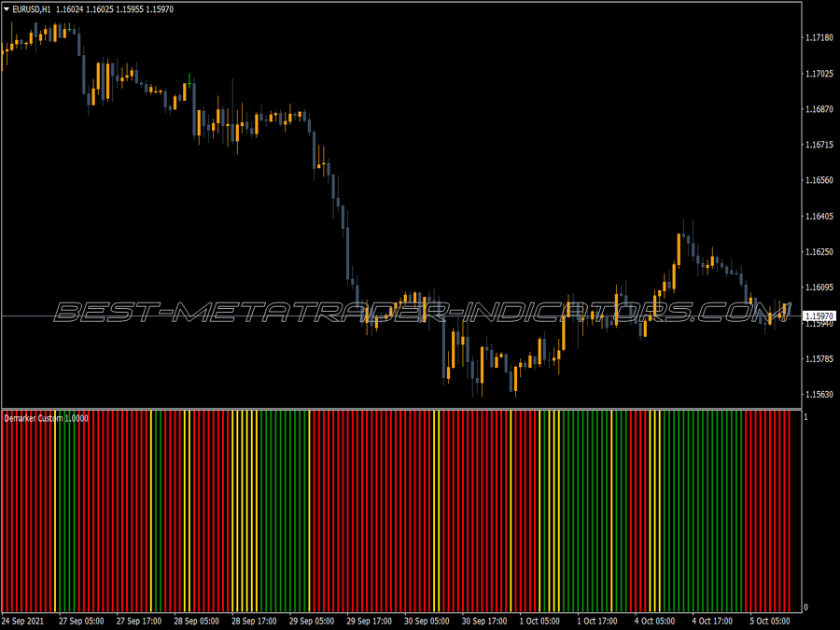Screen dimensions: 840x630
Task: Select the 1.16405 price scale value
Action: 819,216
